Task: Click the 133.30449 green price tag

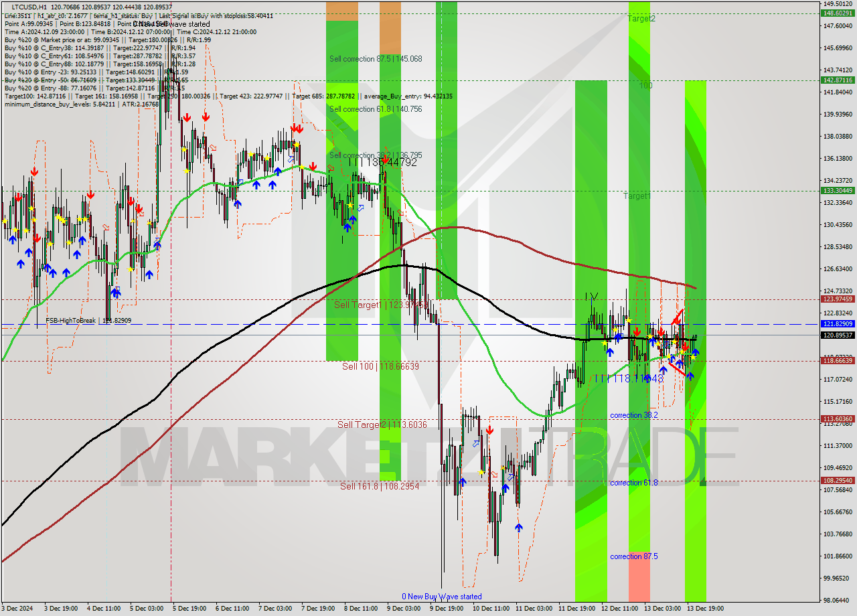Action: (x=838, y=191)
